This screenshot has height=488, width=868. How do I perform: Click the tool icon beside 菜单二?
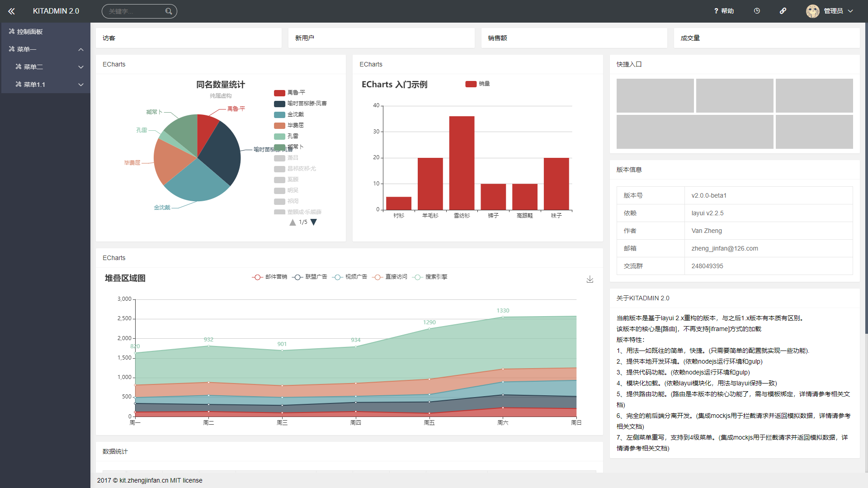19,66
